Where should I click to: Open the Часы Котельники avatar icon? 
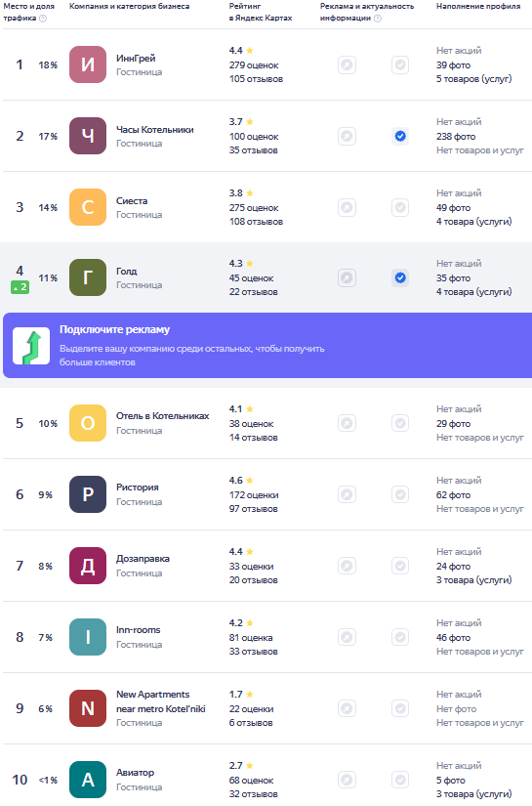pos(88,136)
